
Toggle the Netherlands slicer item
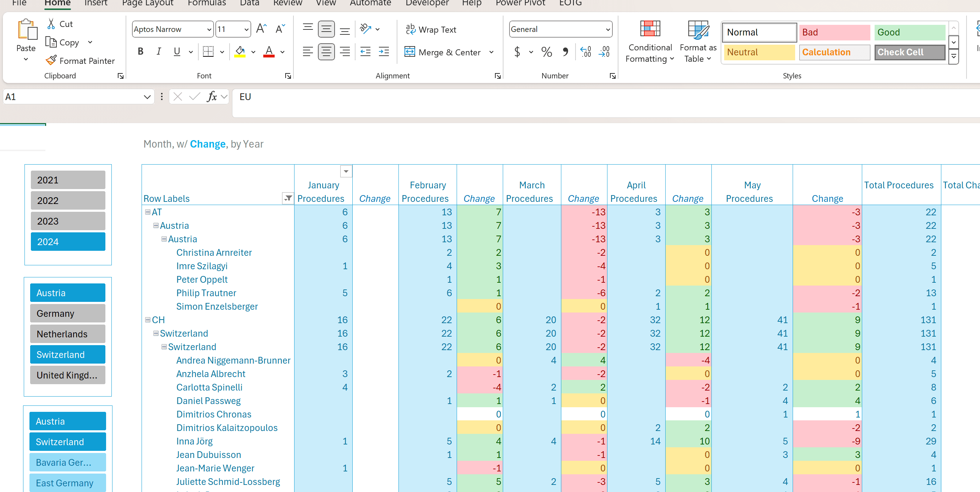click(x=68, y=334)
